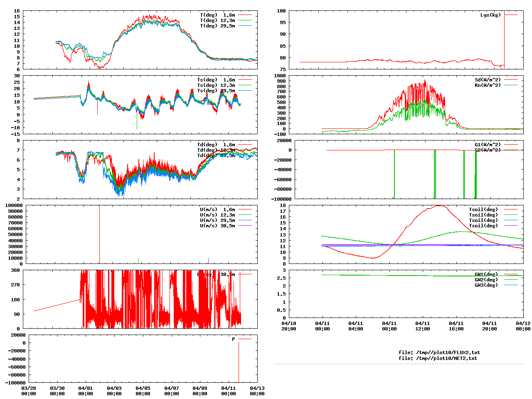Click the 'U(m/s) 29.5m' legend label

(x=217, y=220)
